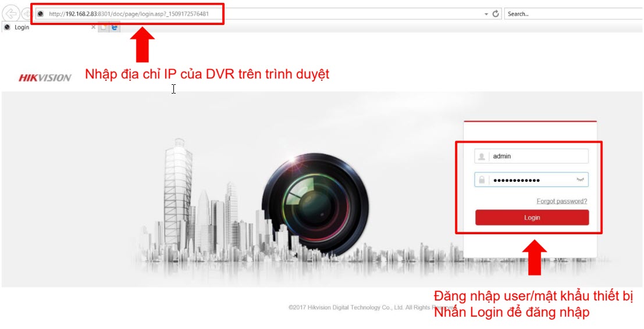Expand the address bar dropdown arrow
644x329 pixels.
[486, 14]
